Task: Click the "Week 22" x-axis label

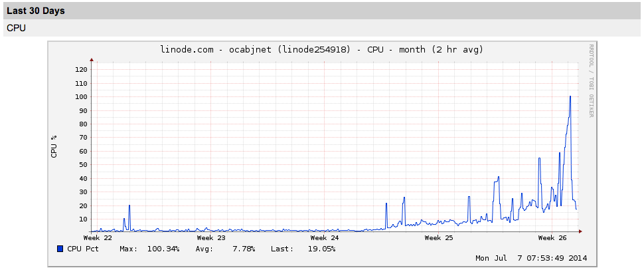Action: [98, 238]
